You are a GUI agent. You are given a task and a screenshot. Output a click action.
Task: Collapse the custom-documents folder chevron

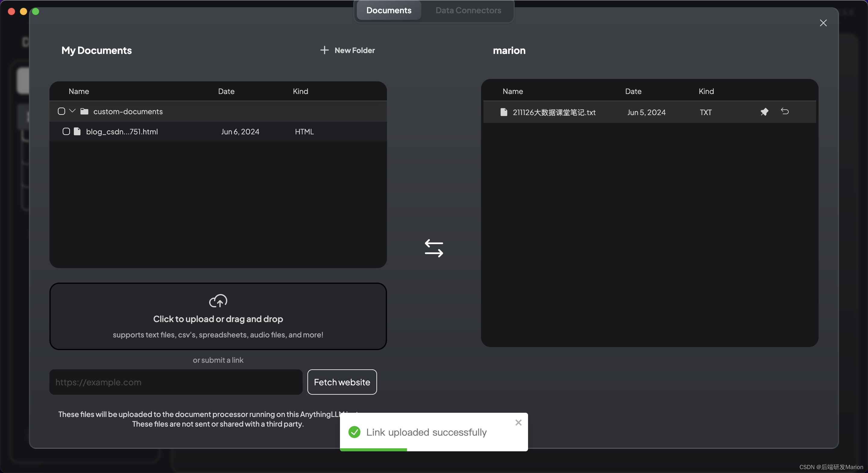click(72, 111)
